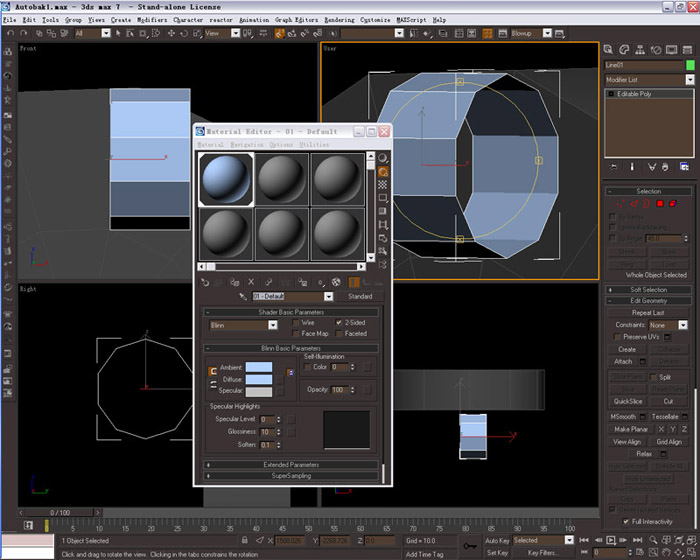Open the Constraints None dropdown

click(683, 325)
